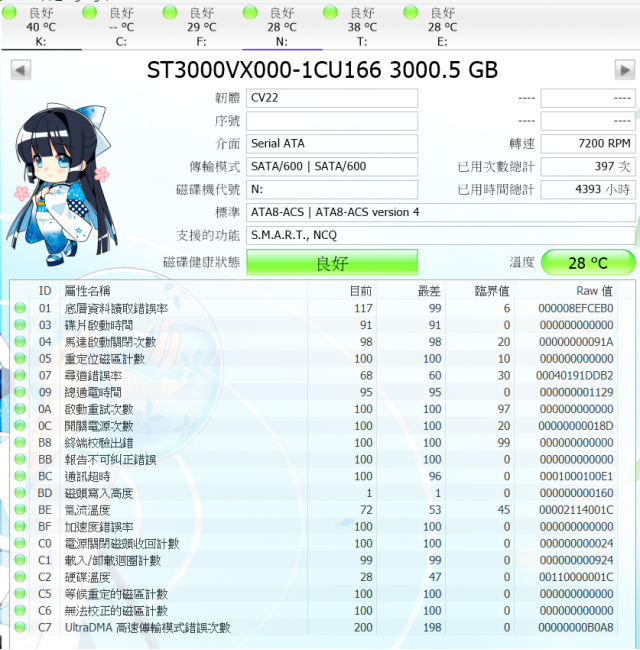Select raw value 00040191DDB2
Image resolution: width=640 pixels, height=650 pixels.
coord(575,375)
